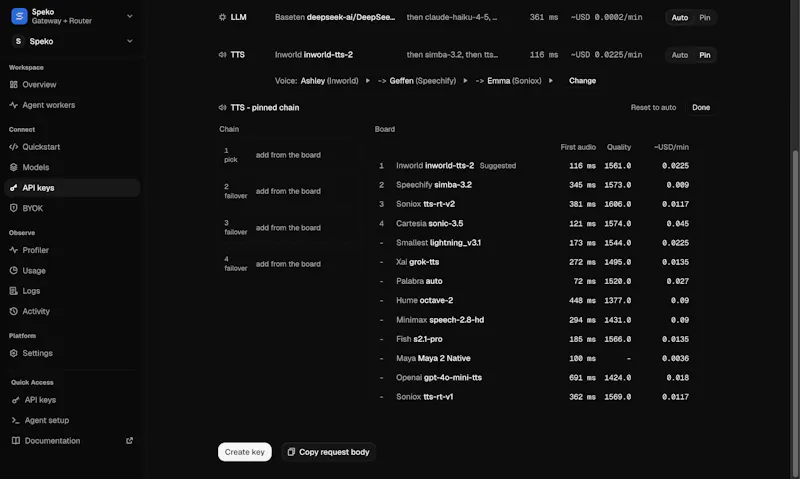Click the Models stack icon

coord(14,167)
